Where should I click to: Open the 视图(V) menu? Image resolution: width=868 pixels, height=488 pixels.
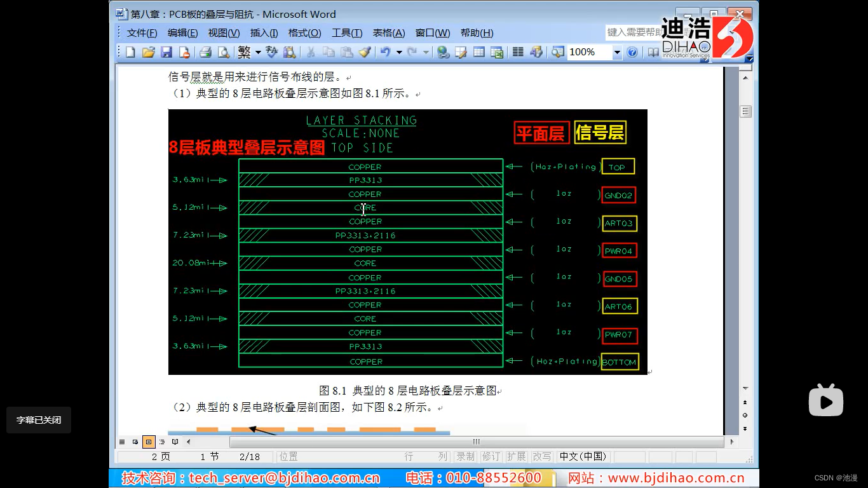point(224,33)
